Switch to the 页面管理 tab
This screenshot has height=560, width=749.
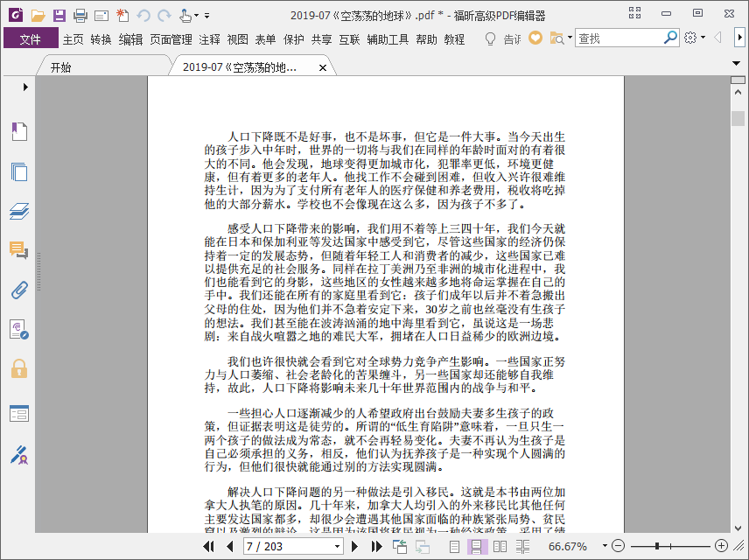click(x=171, y=39)
